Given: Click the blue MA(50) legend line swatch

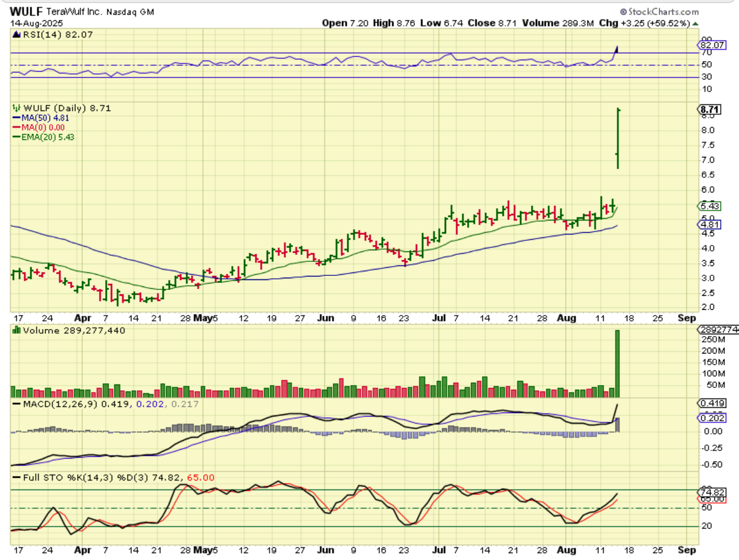Looking at the screenshot, I should point(16,118).
